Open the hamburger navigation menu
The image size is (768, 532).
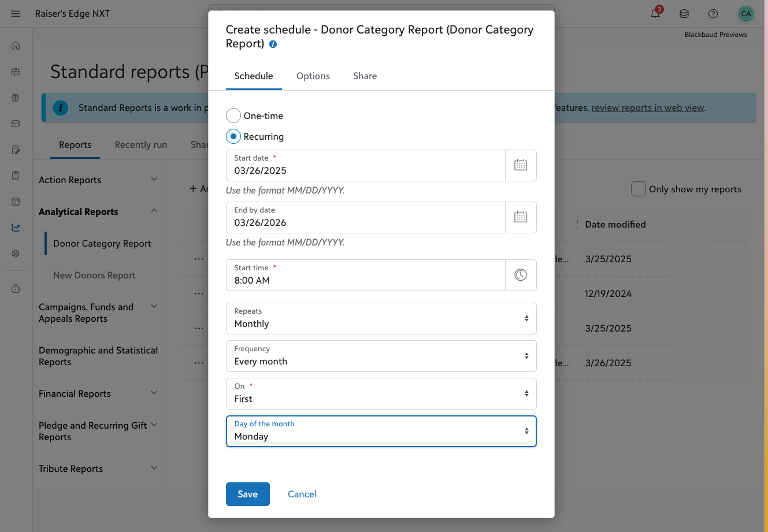[16, 14]
